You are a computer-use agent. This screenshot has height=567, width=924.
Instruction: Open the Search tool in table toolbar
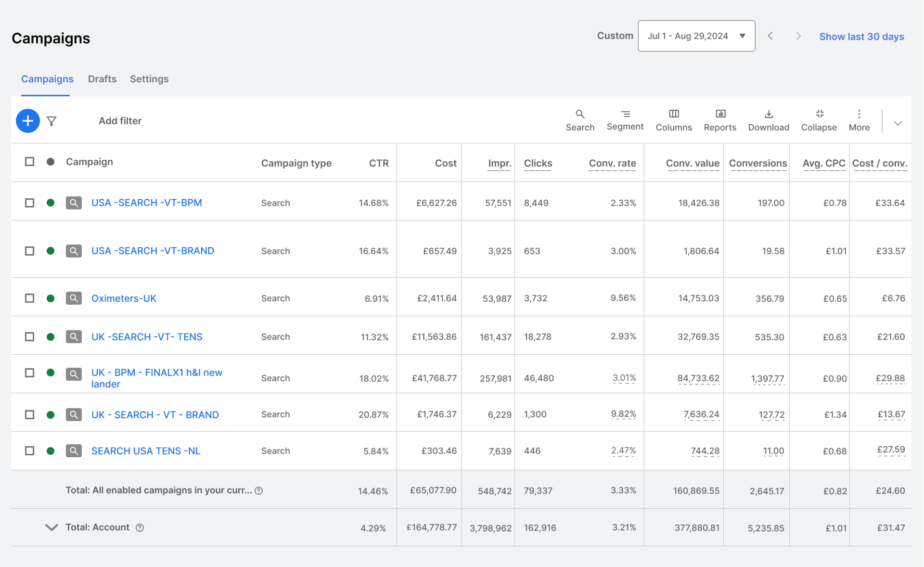tap(580, 120)
